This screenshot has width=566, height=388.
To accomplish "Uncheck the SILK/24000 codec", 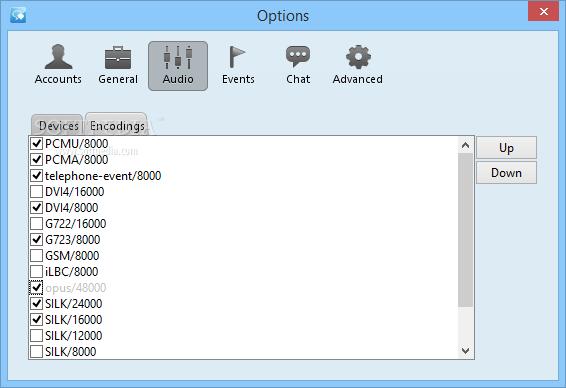I will tap(36, 304).
